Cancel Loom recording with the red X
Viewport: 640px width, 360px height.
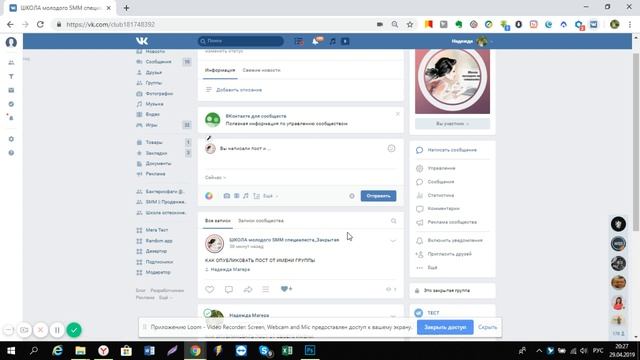(x=40, y=330)
